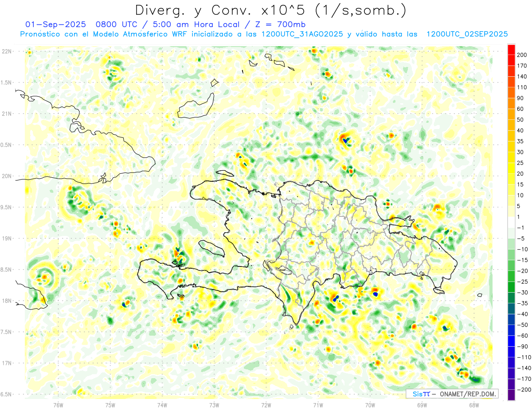
Task: Click the 20N latitude label
Action: [x=7, y=176]
